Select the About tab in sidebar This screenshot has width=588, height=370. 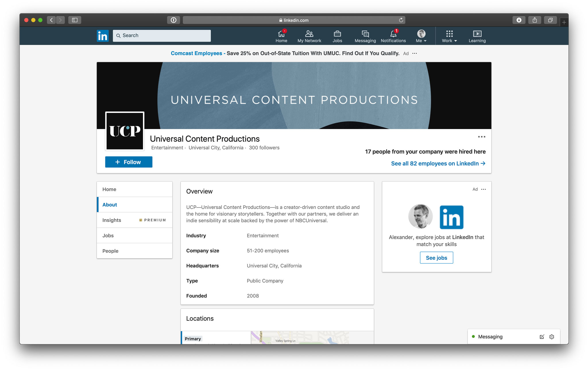(x=135, y=205)
